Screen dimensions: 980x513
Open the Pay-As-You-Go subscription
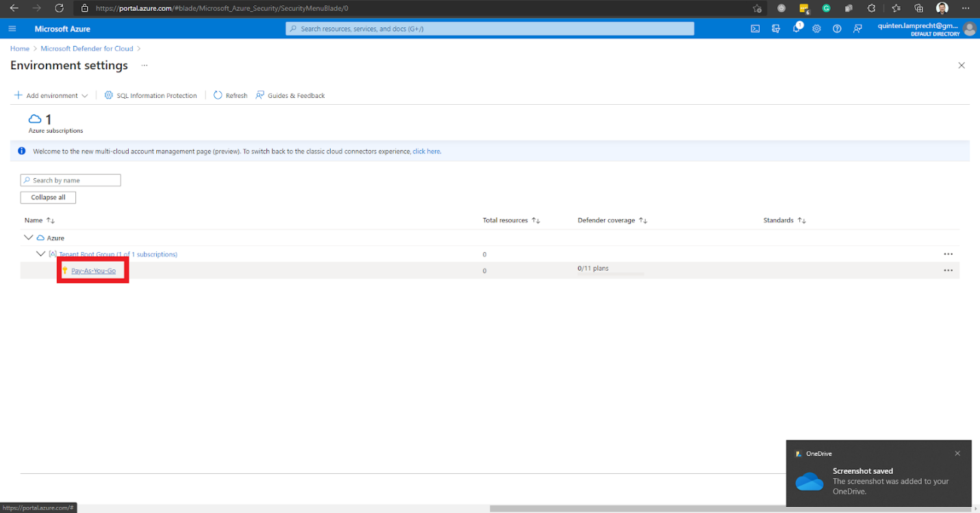pyautogui.click(x=93, y=271)
